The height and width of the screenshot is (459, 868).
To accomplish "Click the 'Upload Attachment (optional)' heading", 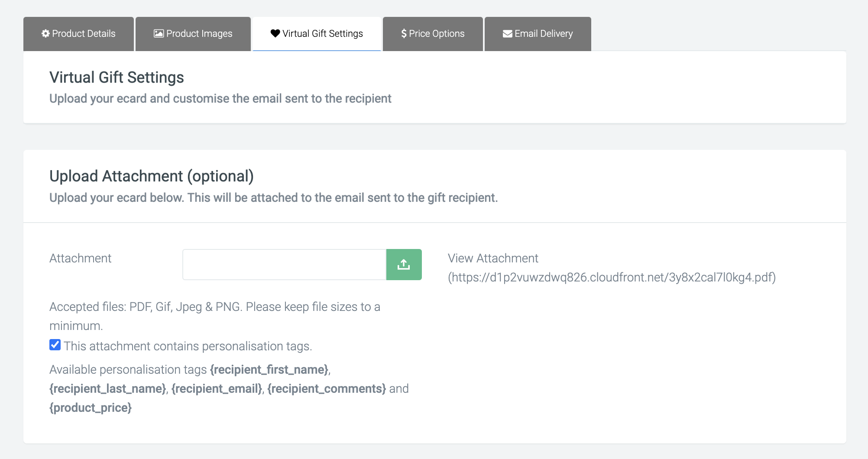I will [x=152, y=176].
